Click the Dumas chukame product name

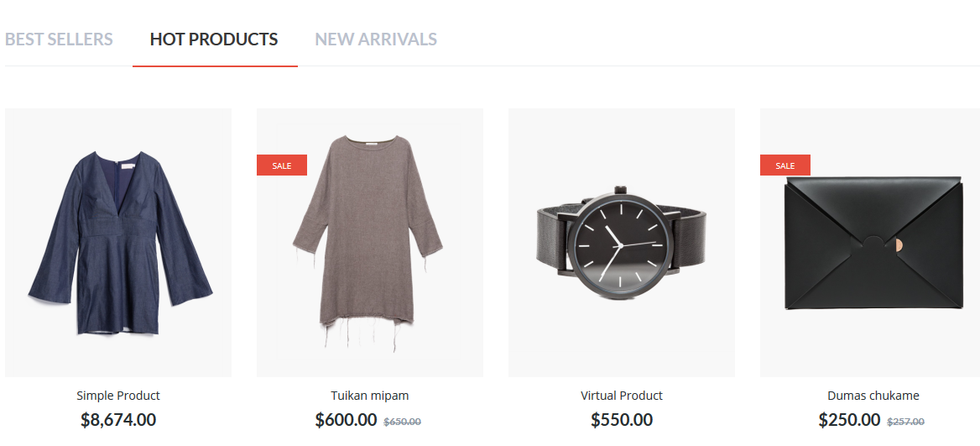873,396
